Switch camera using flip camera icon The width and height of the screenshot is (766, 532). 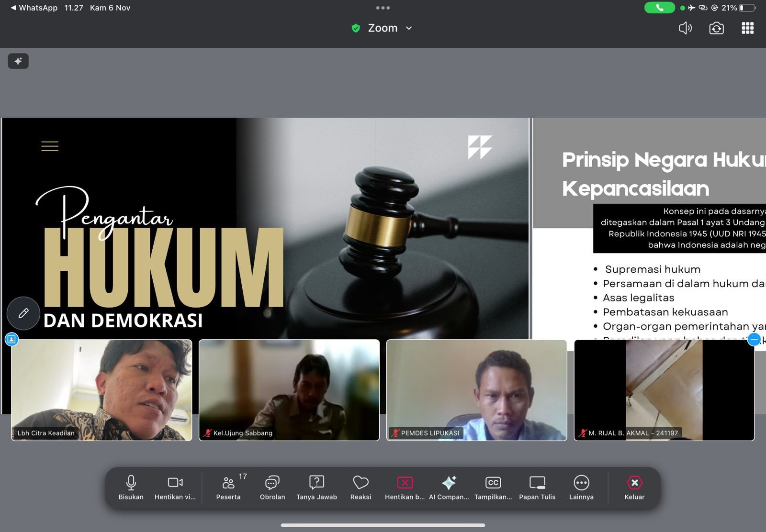pyautogui.click(x=716, y=28)
